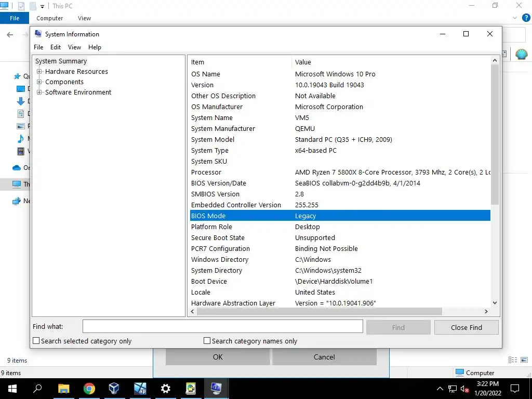Click horizontal scrollbar right arrow
Viewport: 532px width, 399px height.
point(486,312)
